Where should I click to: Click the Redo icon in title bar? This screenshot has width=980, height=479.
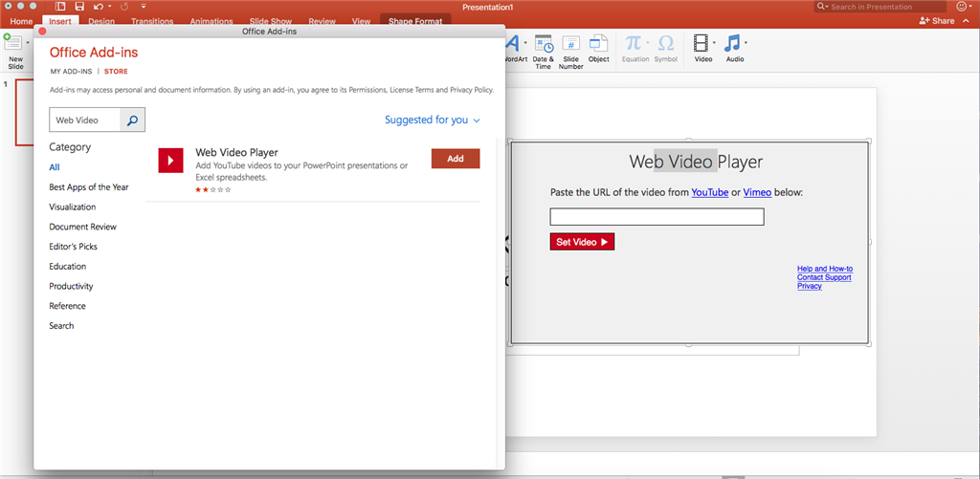point(122,7)
